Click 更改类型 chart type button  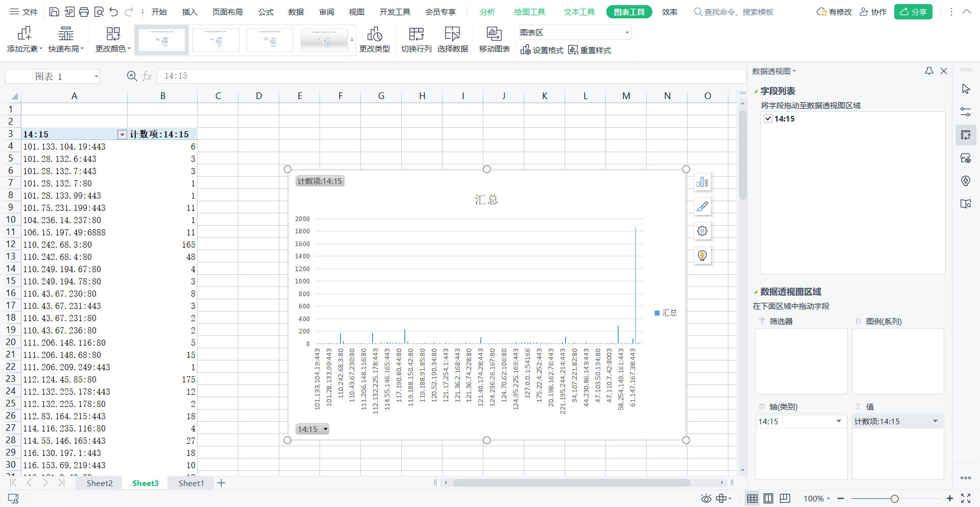[x=375, y=40]
